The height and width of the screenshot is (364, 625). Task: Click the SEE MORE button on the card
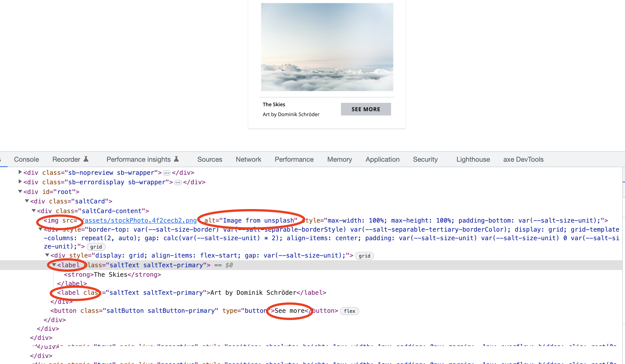366,109
